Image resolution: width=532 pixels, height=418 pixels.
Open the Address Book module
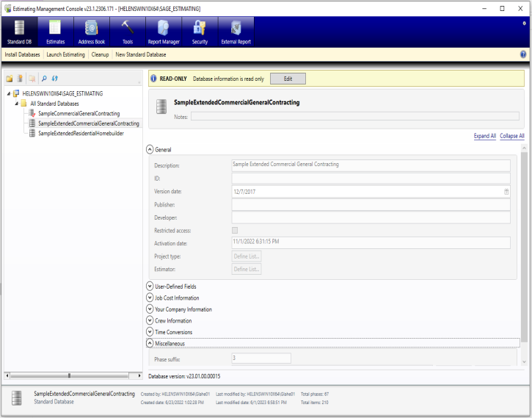[x=91, y=32]
